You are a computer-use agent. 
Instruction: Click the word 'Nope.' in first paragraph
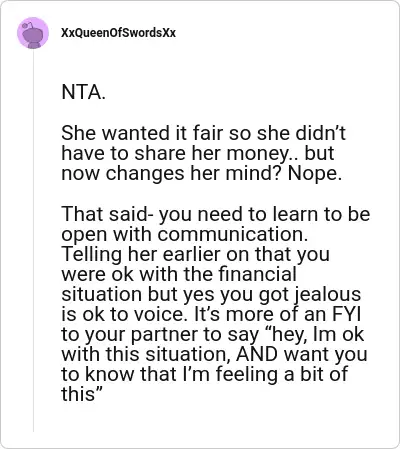click(x=315, y=173)
